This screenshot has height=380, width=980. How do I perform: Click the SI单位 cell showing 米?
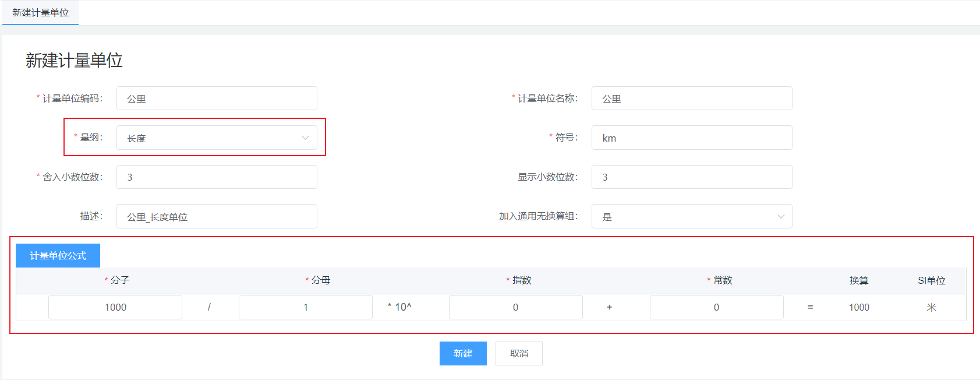coord(931,307)
